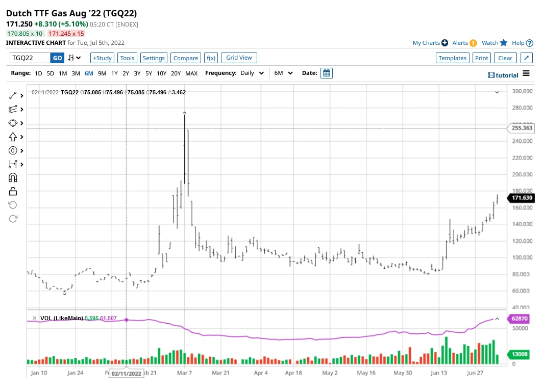Click the TGQ22 symbol input field
The width and height of the screenshot is (544, 392).
tap(30, 58)
